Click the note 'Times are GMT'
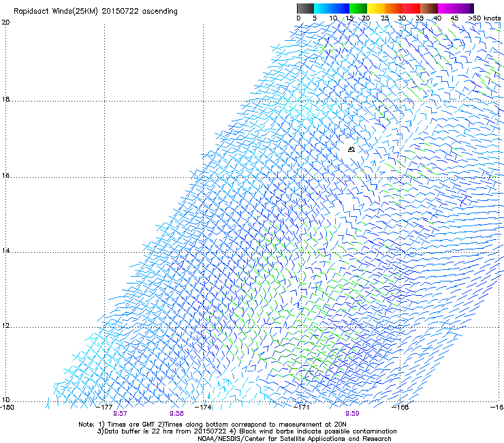504x443 pixels. coord(131,425)
